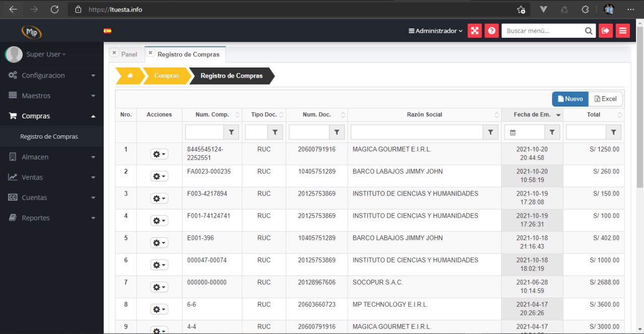Open Registro de Compras in sidebar
The width and height of the screenshot is (644, 334).
[x=49, y=137]
